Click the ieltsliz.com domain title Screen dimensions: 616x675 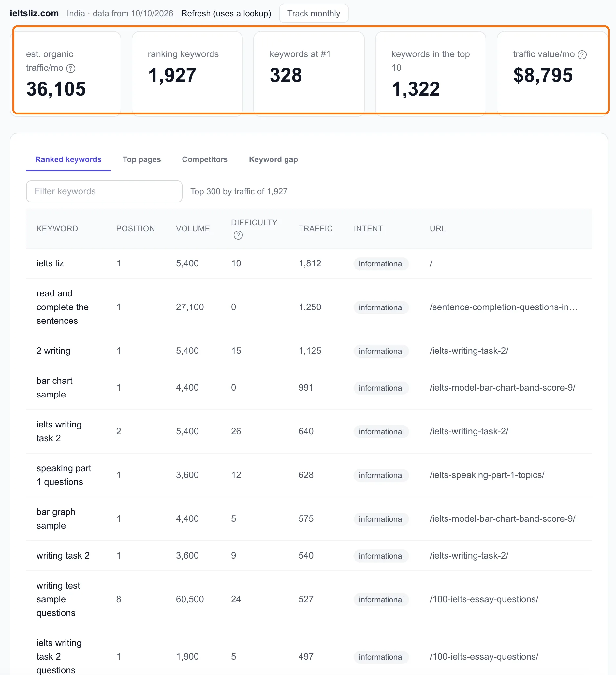point(34,13)
